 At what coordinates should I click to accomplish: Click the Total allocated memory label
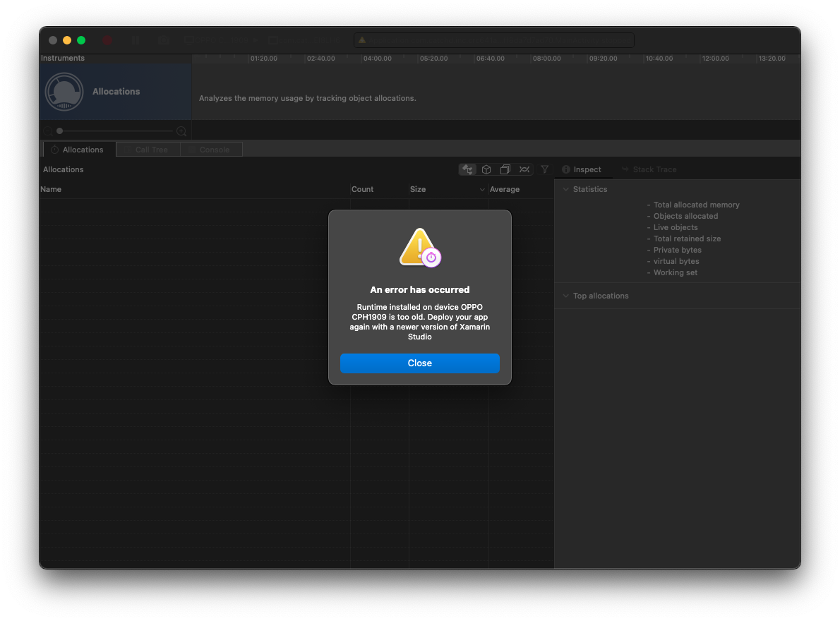697,205
